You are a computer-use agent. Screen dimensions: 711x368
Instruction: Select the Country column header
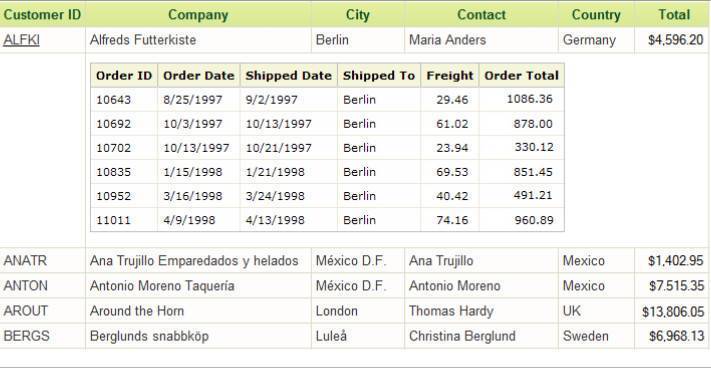pyautogui.click(x=596, y=15)
